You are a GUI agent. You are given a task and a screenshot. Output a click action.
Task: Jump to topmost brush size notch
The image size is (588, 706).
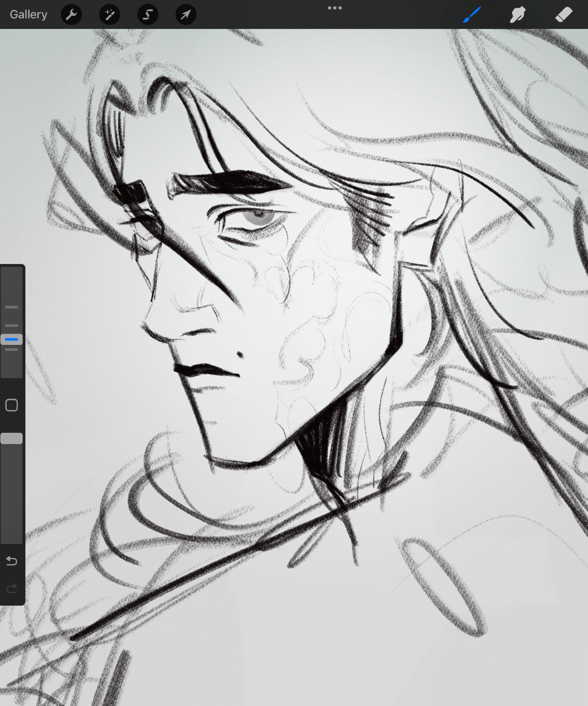click(12, 307)
